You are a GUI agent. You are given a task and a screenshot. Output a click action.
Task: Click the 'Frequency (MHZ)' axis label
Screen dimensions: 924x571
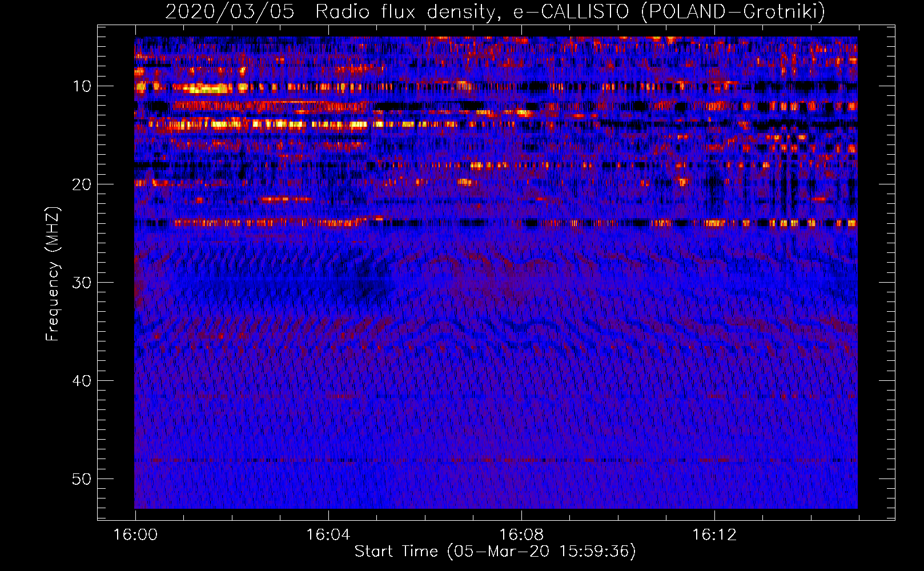click(x=53, y=274)
